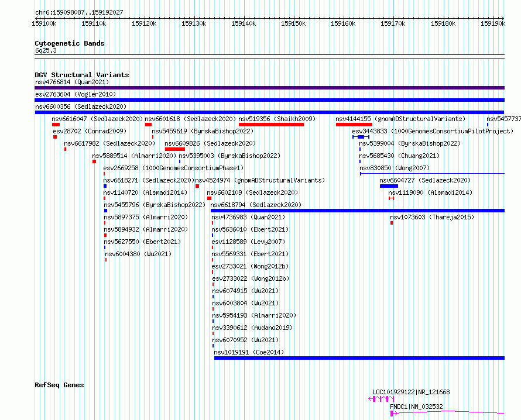Viewport: 521px width, 420px height.
Task: Open the nsv5636010 (Ebert2021) label
Action: click(250, 229)
